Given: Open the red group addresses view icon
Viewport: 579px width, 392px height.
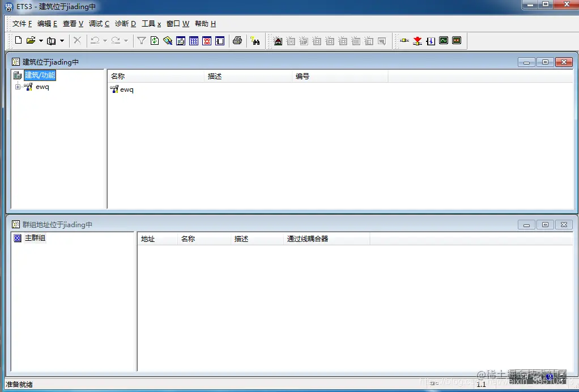Looking at the screenshot, I should pos(207,41).
